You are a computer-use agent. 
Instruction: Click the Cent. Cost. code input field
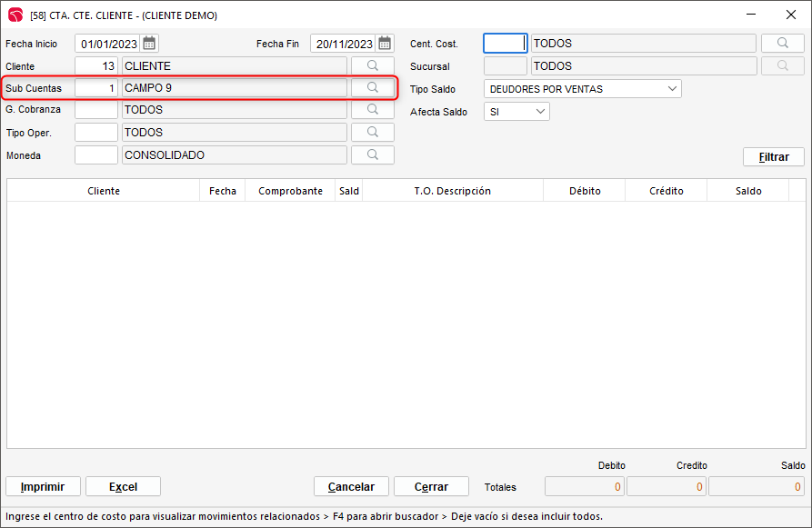coord(505,44)
